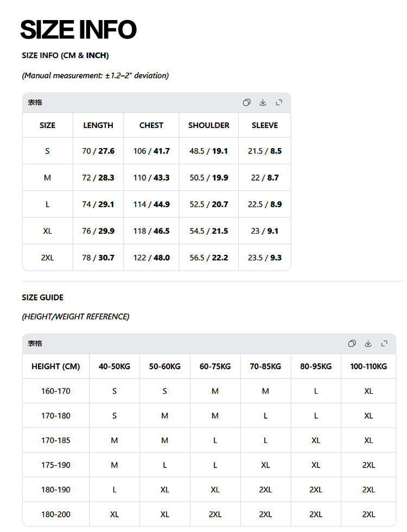This screenshot has width=407, height=532.
Task: Select the 180-200 height row
Action: [209, 514]
